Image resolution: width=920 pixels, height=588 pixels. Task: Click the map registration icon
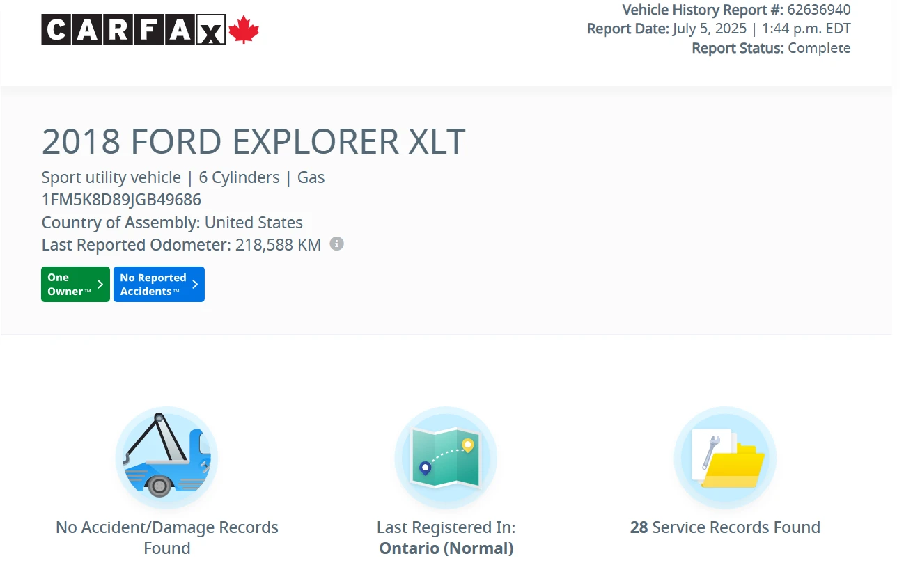click(x=446, y=458)
